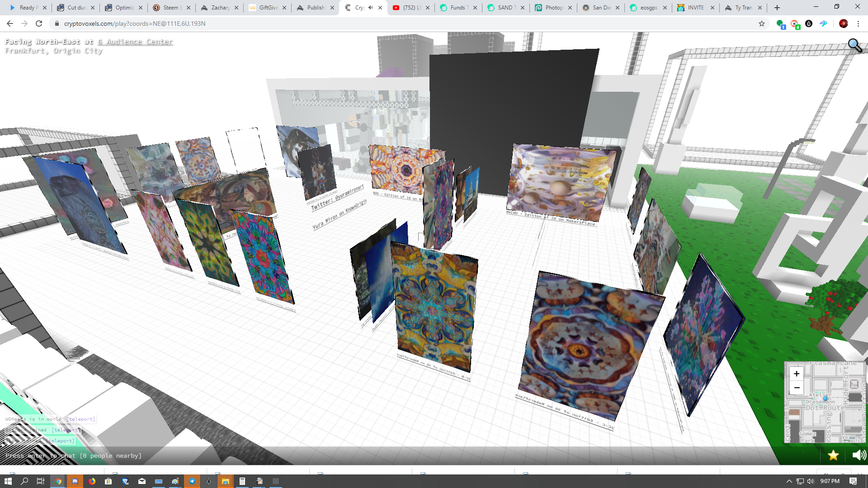The image size is (868, 488).
Task: Open the blue keys extension icon
Action: point(823,23)
